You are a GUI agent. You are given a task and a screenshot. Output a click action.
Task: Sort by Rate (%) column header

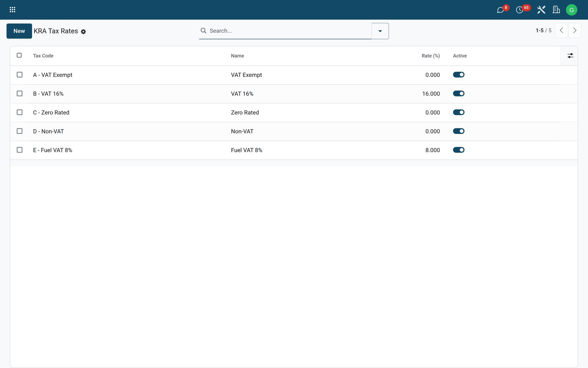(431, 56)
